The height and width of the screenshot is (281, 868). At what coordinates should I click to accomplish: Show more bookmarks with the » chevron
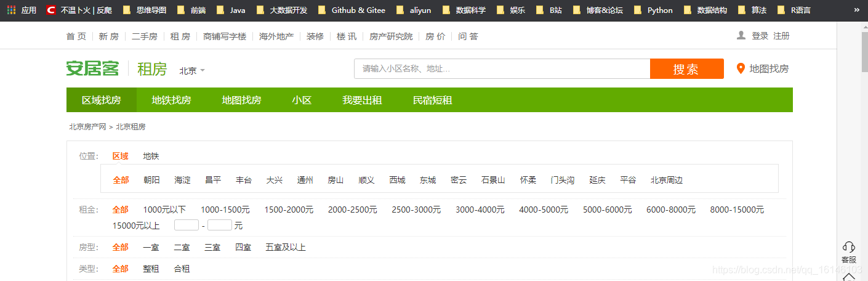pos(856,10)
